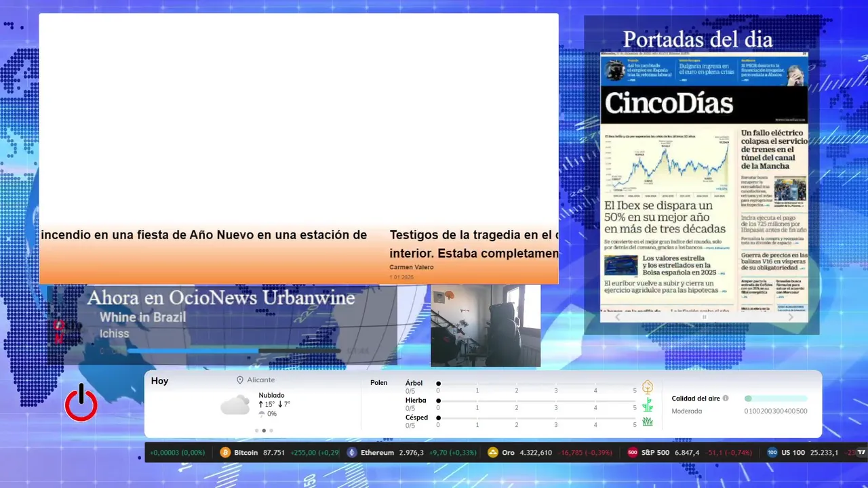The height and width of the screenshot is (488, 868).
Task: Click the Alicante location name
Action: point(261,380)
